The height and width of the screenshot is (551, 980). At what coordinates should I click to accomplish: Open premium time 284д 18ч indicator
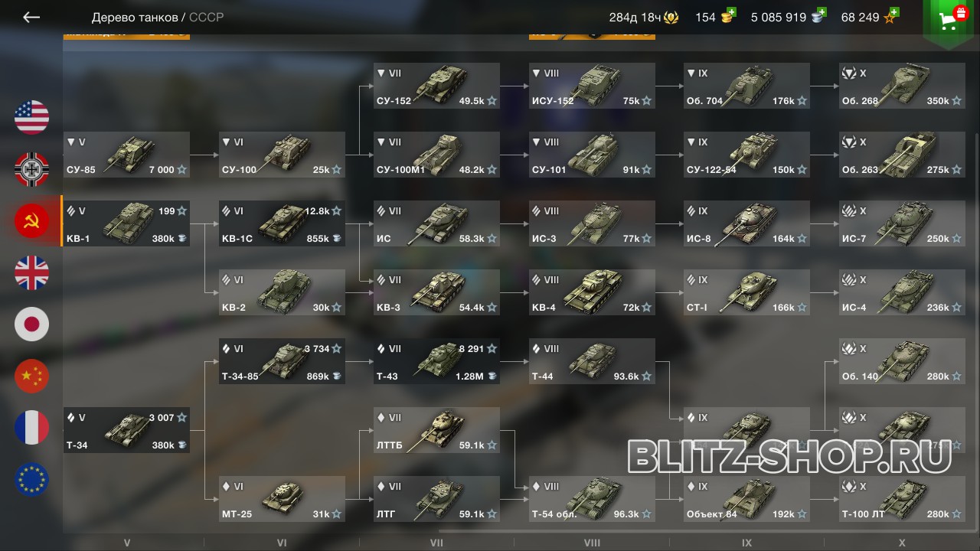click(x=643, y=17)
